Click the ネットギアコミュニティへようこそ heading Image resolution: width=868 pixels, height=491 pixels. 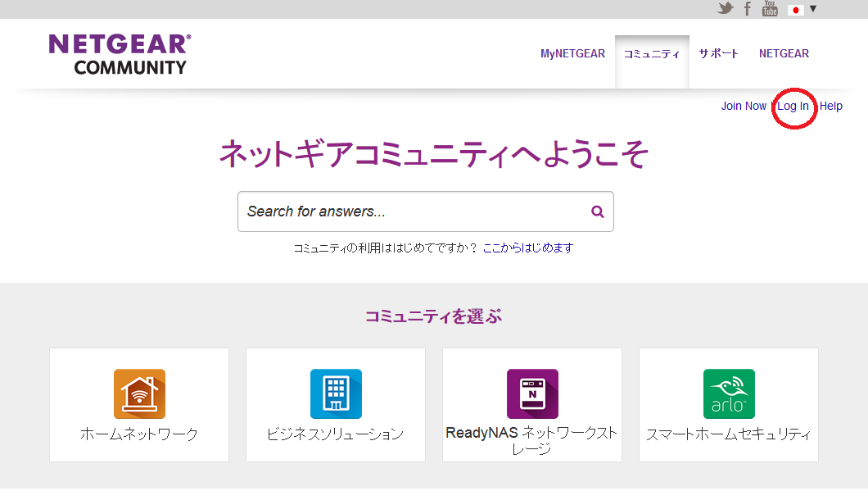[x=433, y=153]
